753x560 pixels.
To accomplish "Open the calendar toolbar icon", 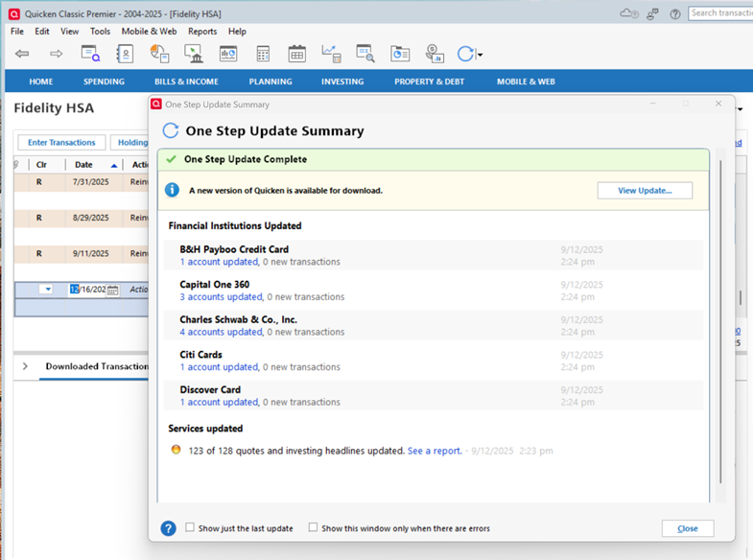I will tap(296, 54).
